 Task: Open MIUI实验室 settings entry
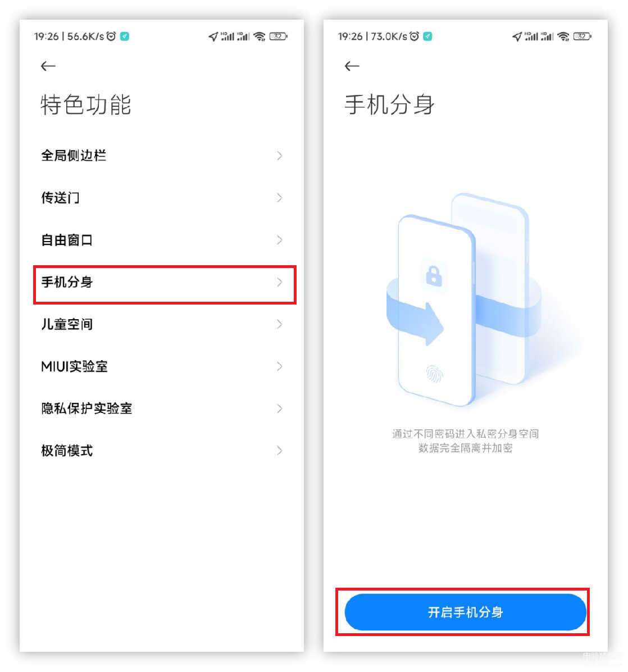[x=162, y=366]
